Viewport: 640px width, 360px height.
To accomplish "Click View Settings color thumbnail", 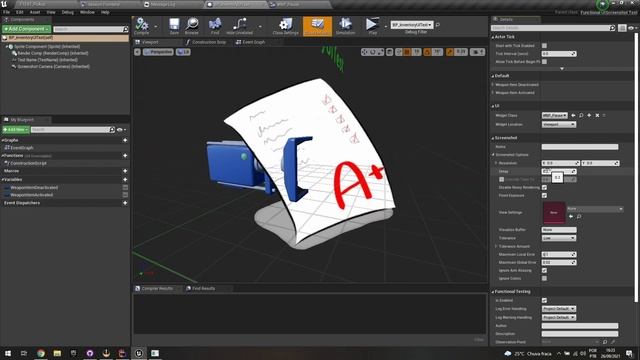I will [x=553, y=213].
